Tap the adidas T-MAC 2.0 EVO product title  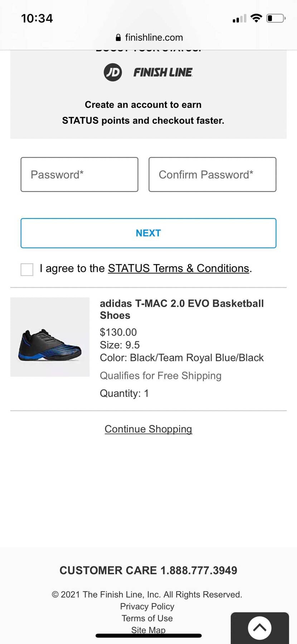point(181,309)
